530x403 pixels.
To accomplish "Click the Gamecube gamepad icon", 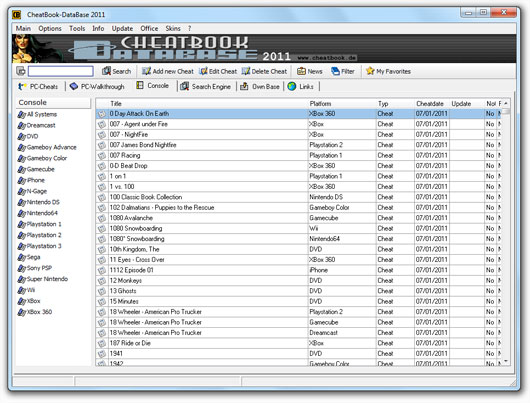I will click(22, 169).
